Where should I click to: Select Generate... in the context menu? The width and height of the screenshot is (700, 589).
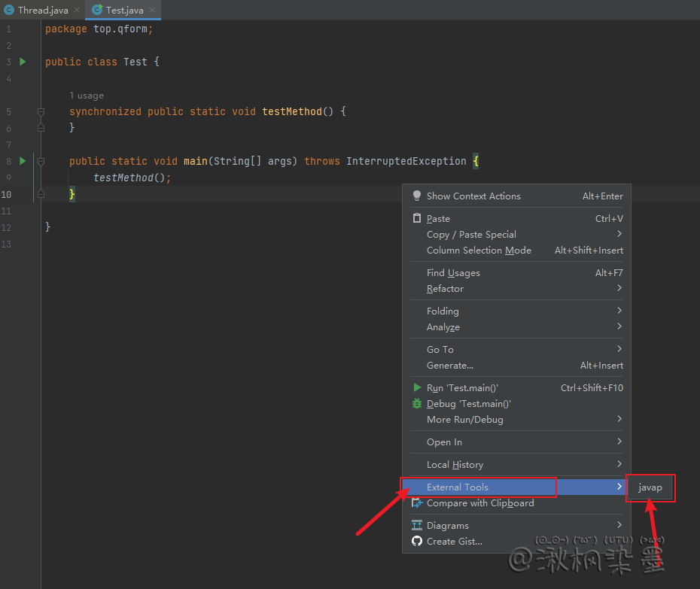[x=450, y=366]
